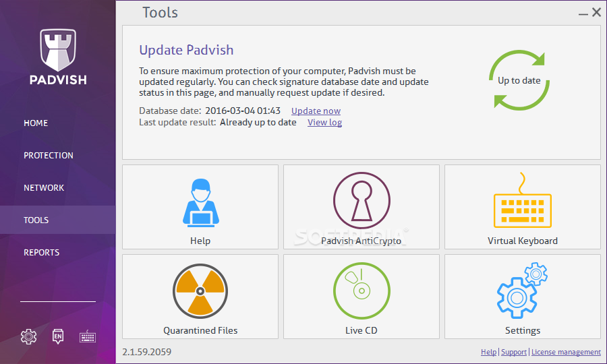Open the REPORTS section

point(41,252)
